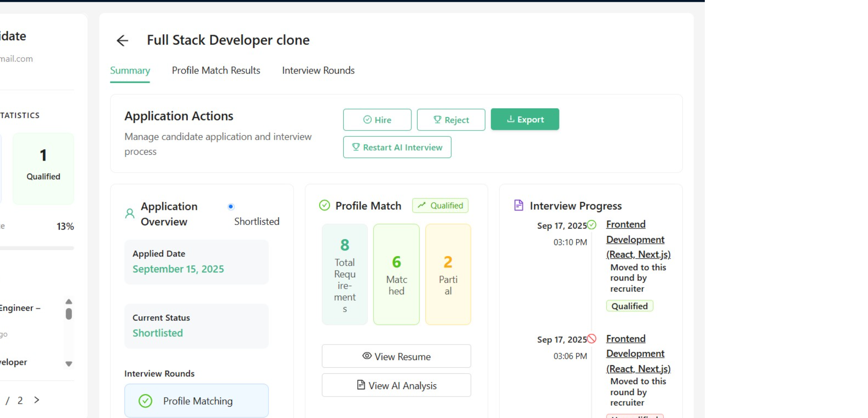The height and width of the screenshot is (418, 868).
Task: Click the green checkmark icon beside Profile Match
Action: pyautogui.click(x=324, y=206)
